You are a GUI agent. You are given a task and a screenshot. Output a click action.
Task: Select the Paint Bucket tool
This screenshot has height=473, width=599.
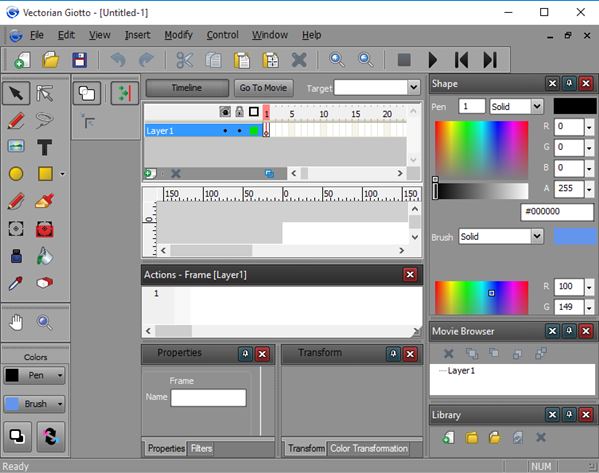click(45, 256)
